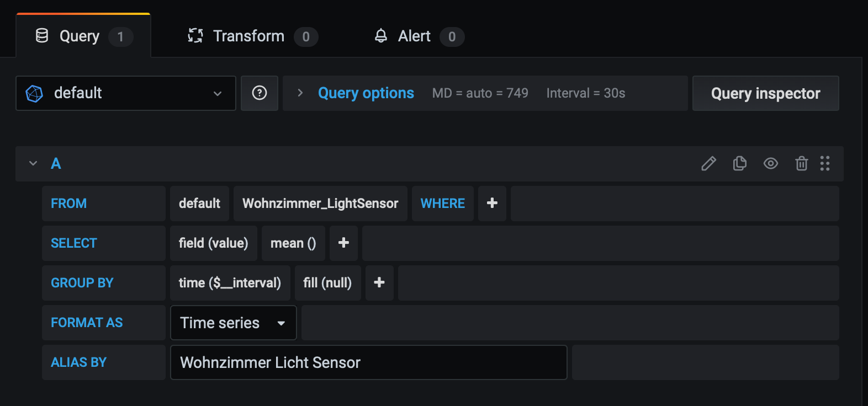Open the Time series format dropdown
This screenshot has height=406, width=868.
click(x=233, y=323)
